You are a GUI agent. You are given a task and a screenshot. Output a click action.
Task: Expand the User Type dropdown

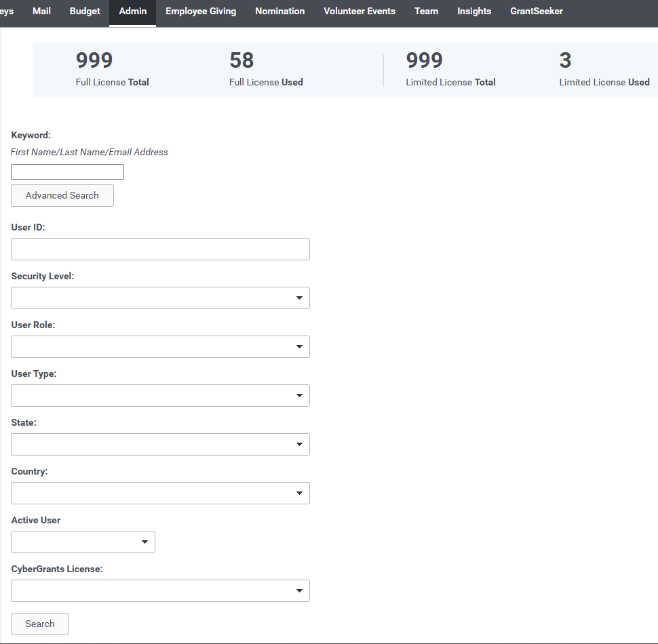pos(160,395)
